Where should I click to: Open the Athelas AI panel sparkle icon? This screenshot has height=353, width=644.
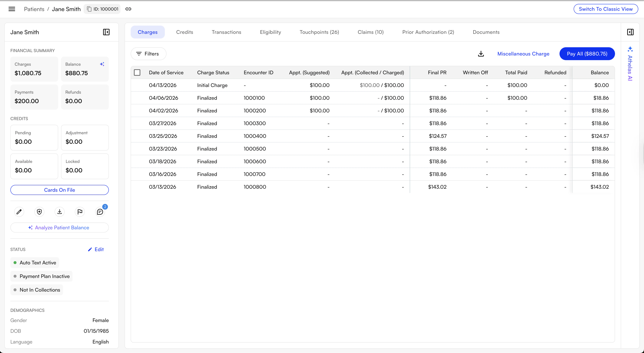630,49
